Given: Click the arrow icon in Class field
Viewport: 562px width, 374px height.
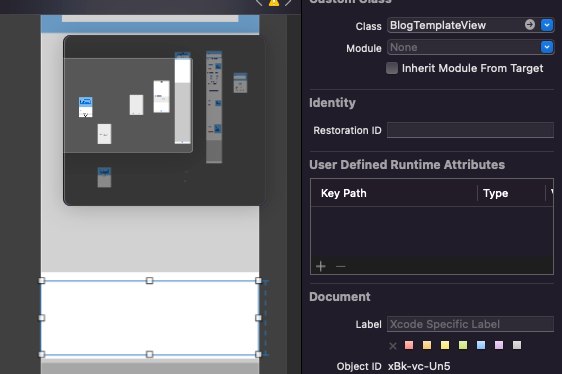Looking at the screenshot, I should [530, 25].
